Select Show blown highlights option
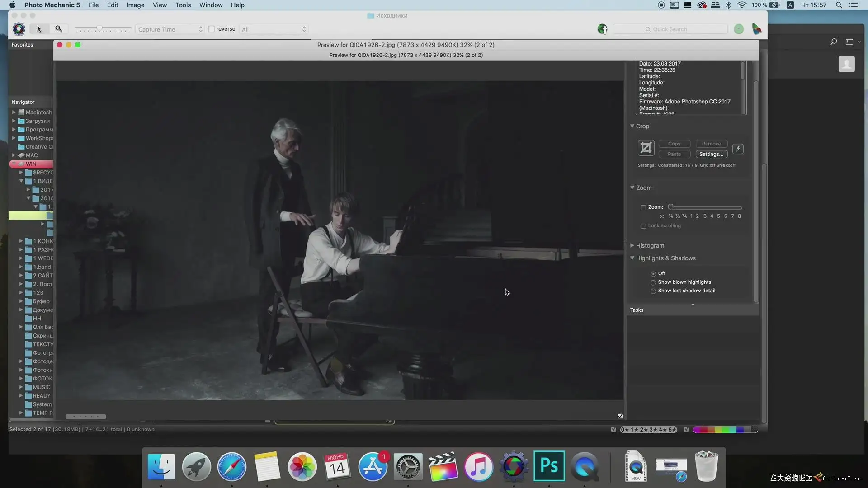Image resolution: width=868 pixels, height=488 pixels. [x=653, y=282]
